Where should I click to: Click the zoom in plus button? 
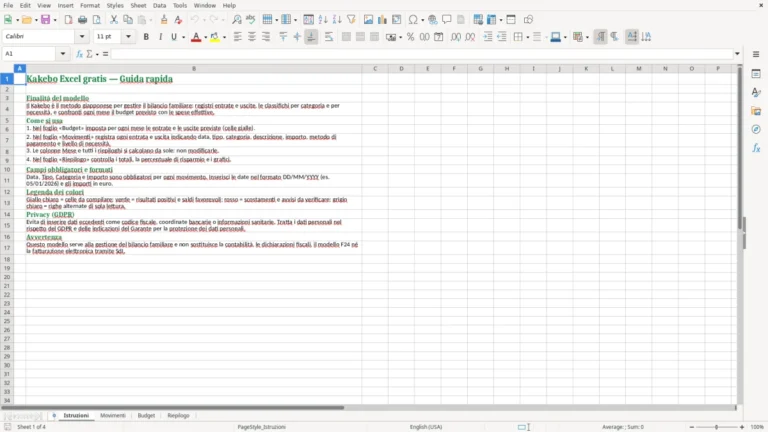coord(742,427)
